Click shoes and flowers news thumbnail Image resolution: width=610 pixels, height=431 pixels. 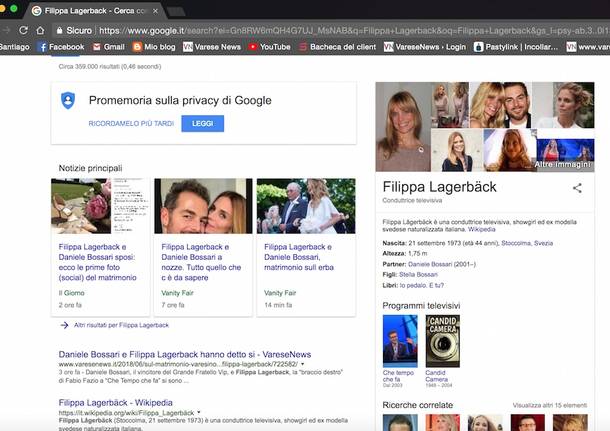(x=100, y=206)
